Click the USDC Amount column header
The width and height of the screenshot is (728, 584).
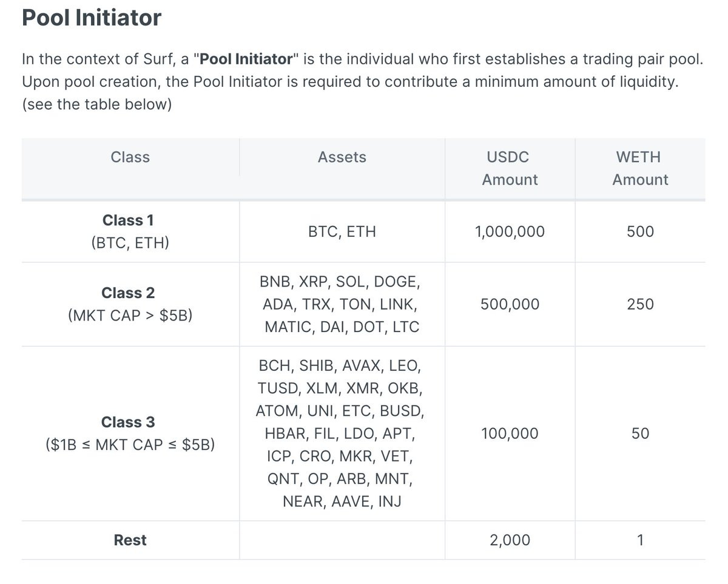(510, 168)
